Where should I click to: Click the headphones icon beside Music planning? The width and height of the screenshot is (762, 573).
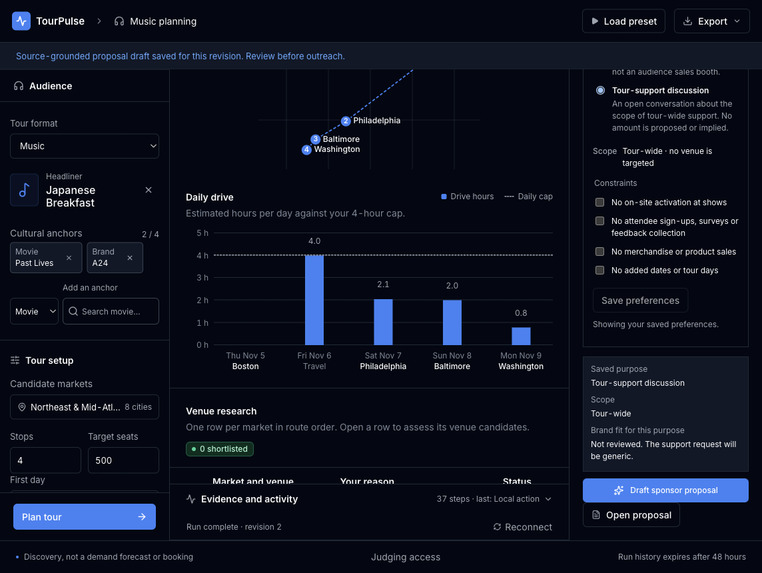tap(119, 21)
